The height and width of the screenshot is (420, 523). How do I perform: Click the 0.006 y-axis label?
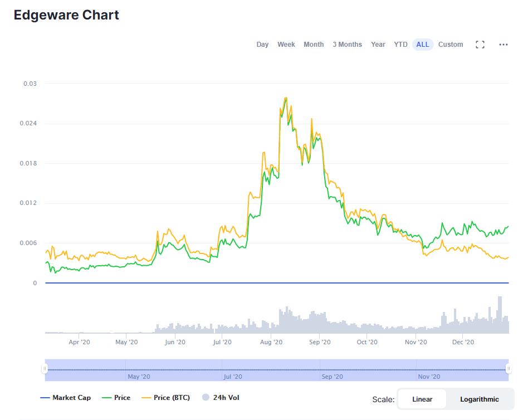tap(28, 243)
